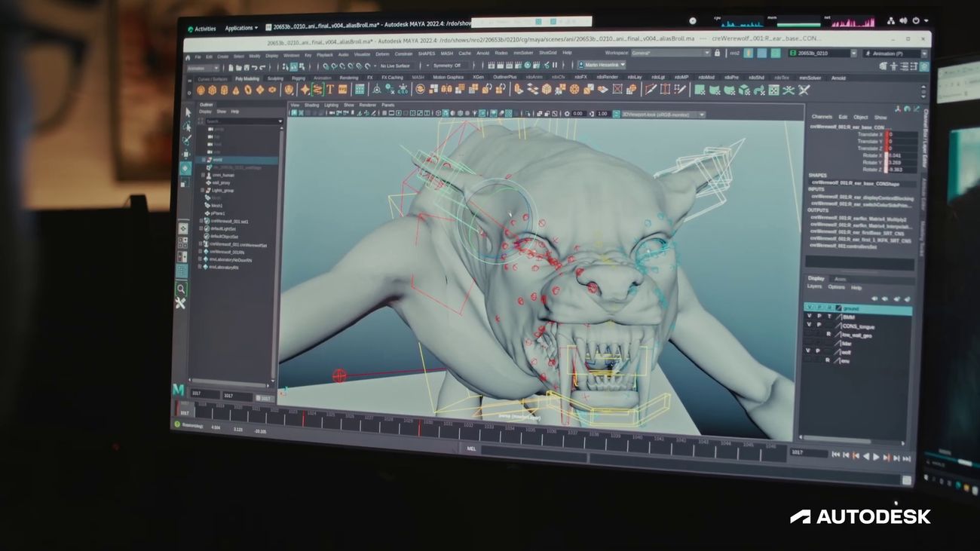Click the home icon in menu bar
This screenshot has height=551, width=980.
(x=188, y=57)
